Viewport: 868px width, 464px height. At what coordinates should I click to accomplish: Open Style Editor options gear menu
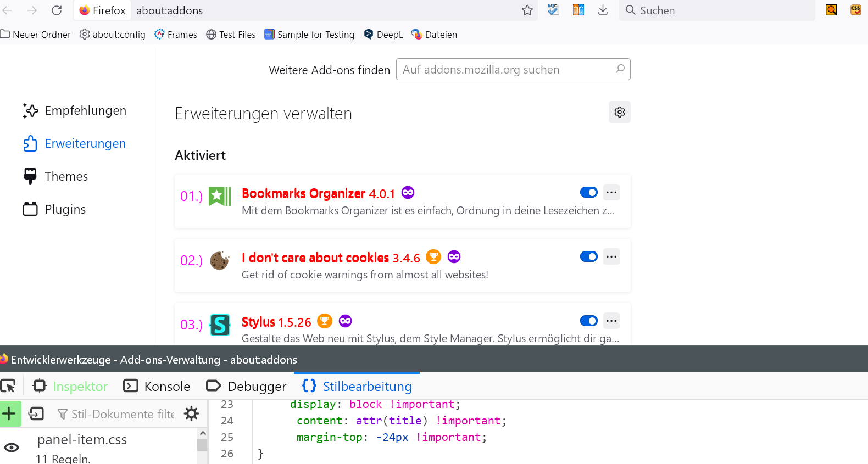(191, 413)
